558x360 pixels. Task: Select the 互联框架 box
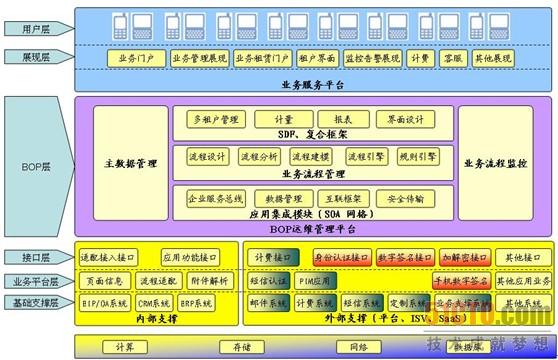343,198
